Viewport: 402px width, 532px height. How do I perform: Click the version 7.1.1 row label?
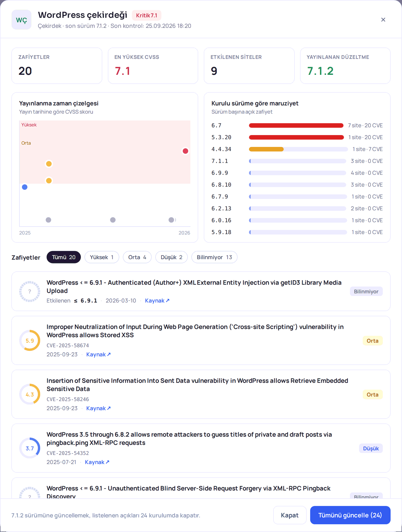[x=220, y=161]
